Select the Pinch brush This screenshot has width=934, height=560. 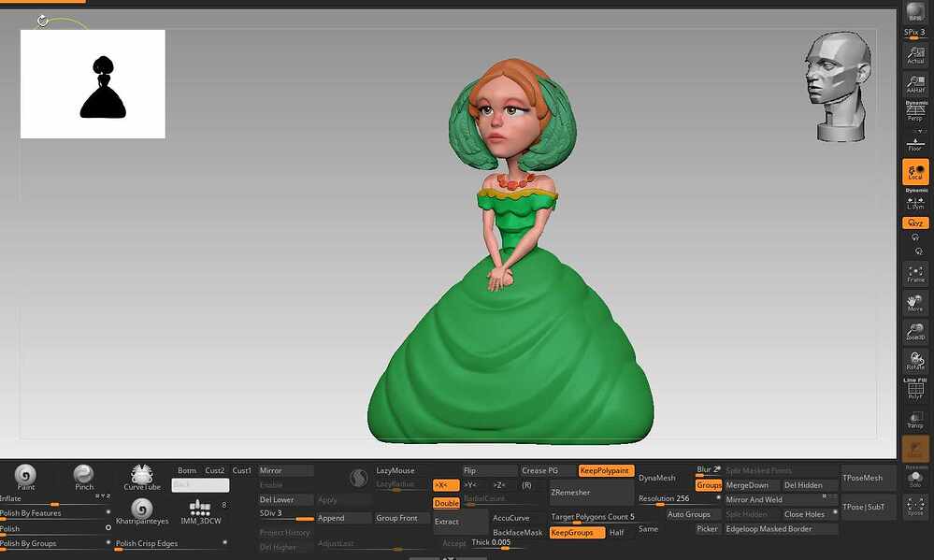(84, 474)
